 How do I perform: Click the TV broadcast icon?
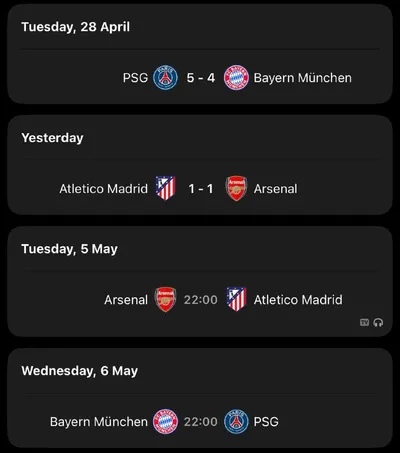point(364,322)
